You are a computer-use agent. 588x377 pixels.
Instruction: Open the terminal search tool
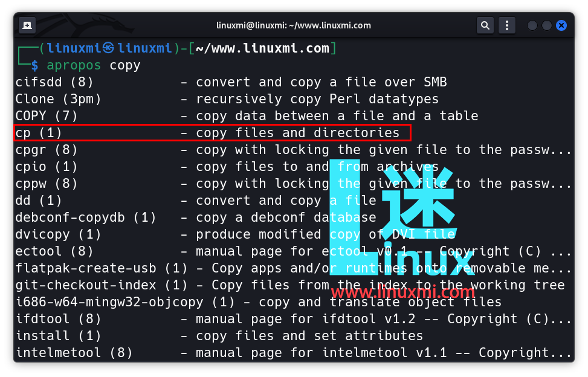pyautogui.click(x=485, y=25)
